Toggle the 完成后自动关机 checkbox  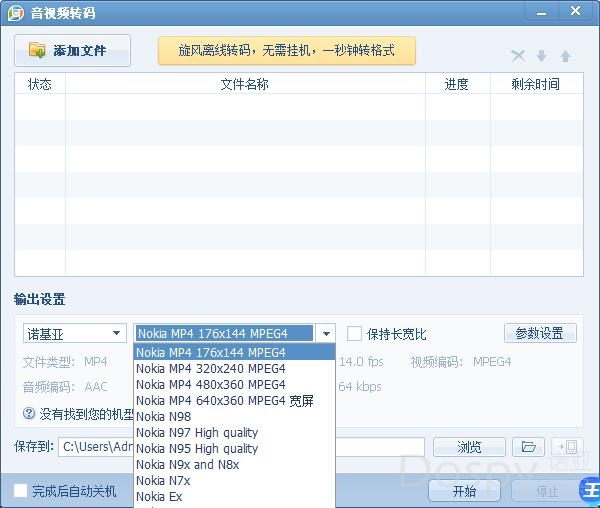tap(20, 490)
